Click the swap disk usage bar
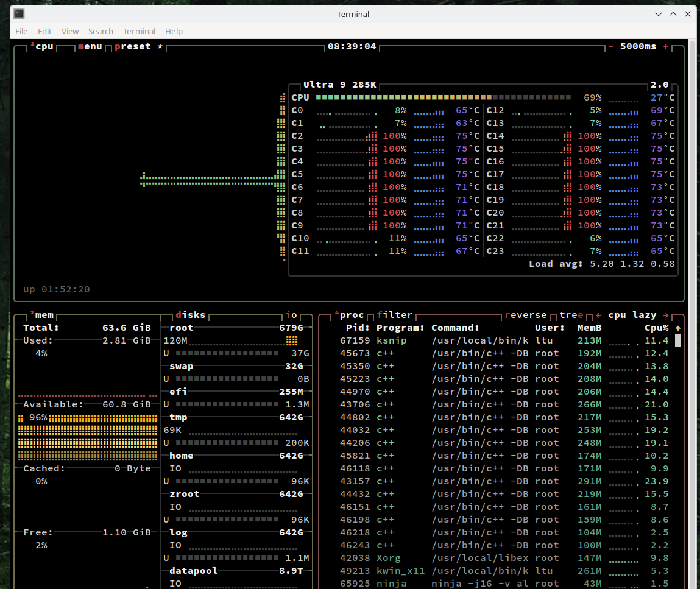Image resolution: width=700 pixels, height=589 pixels. pyautogui.click(x=227, y=379)
